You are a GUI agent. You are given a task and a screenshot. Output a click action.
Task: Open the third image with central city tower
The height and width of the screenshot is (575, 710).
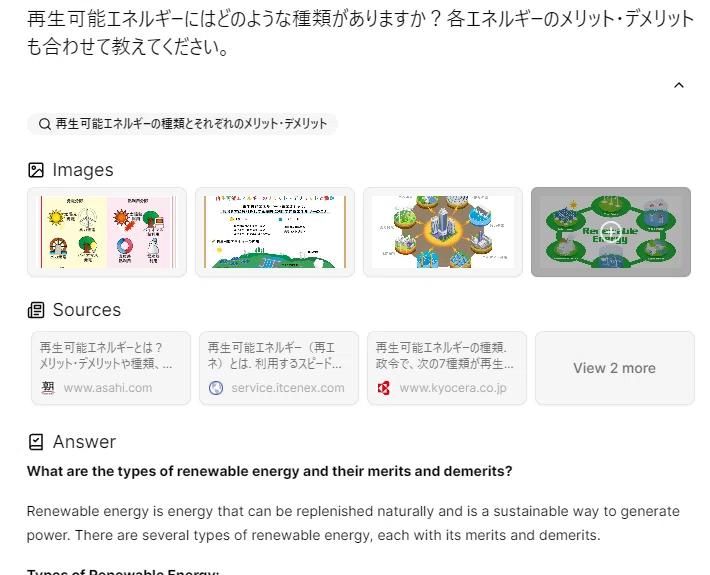(443, 232)
